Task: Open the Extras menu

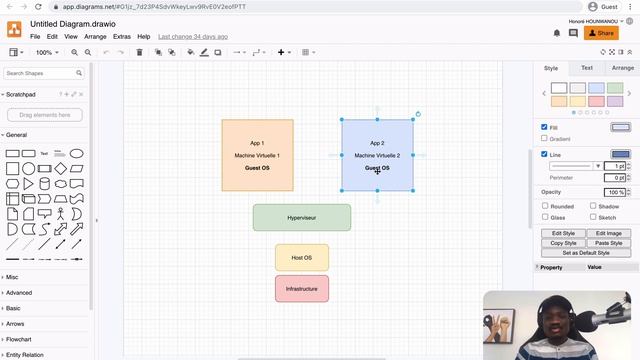Action: pyautogui.click(x=122, y=37)
